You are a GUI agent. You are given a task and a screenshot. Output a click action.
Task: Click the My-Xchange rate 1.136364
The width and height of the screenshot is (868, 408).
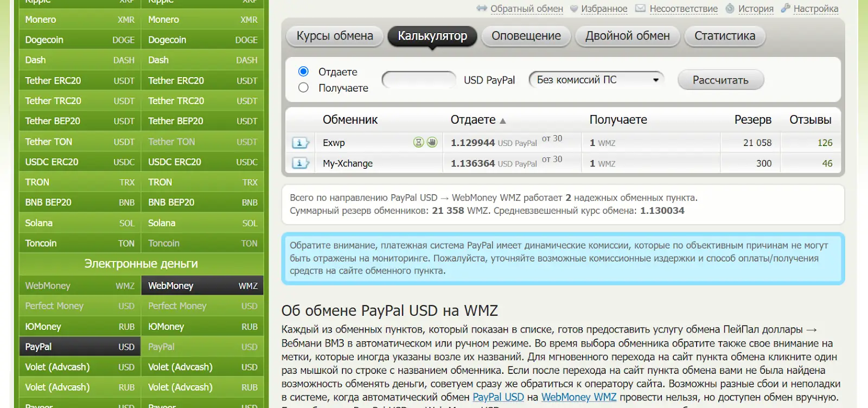pyautogui.click(x=473, y=163)
